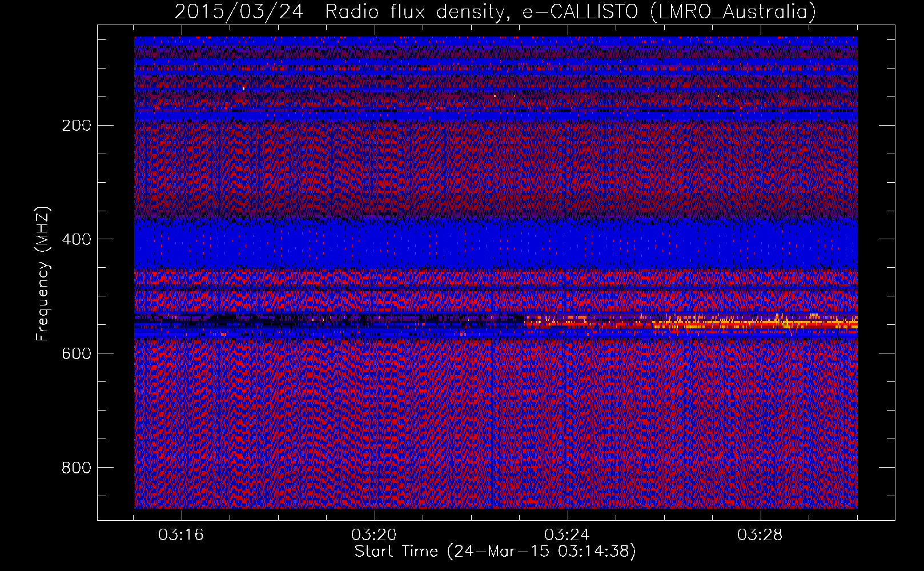Click the "Frequency (MHZ)" axis label
924x571 pixels.
pos(43,274)
